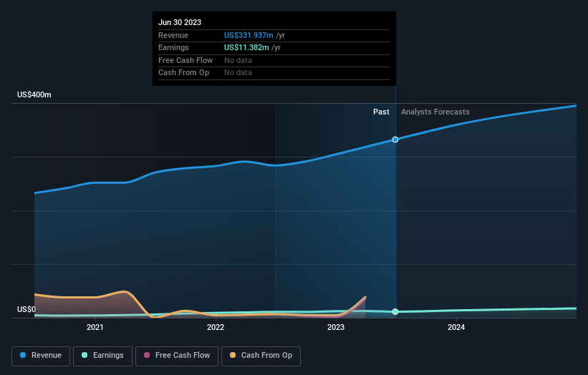Click the US$400m y-axis label
This screenshot has height=375, width=588.
pos(34,94)
